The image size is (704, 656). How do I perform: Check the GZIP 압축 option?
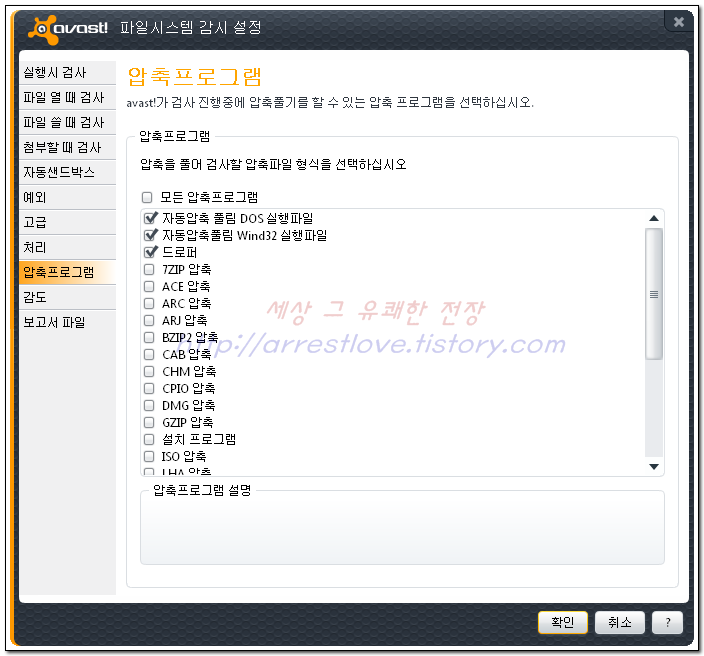pyautogui.click(x=149, y=423)
